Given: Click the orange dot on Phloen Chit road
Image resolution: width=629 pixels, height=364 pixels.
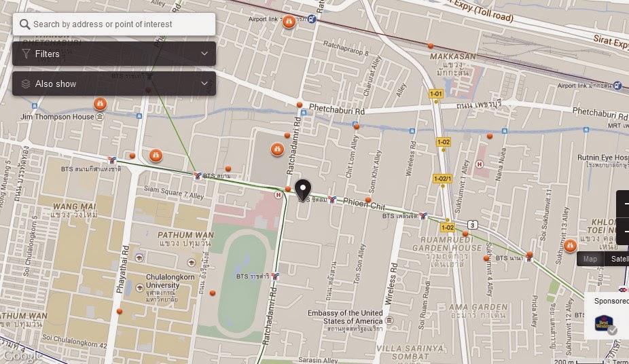Looking at the screenshot, I should click(368, 200).
